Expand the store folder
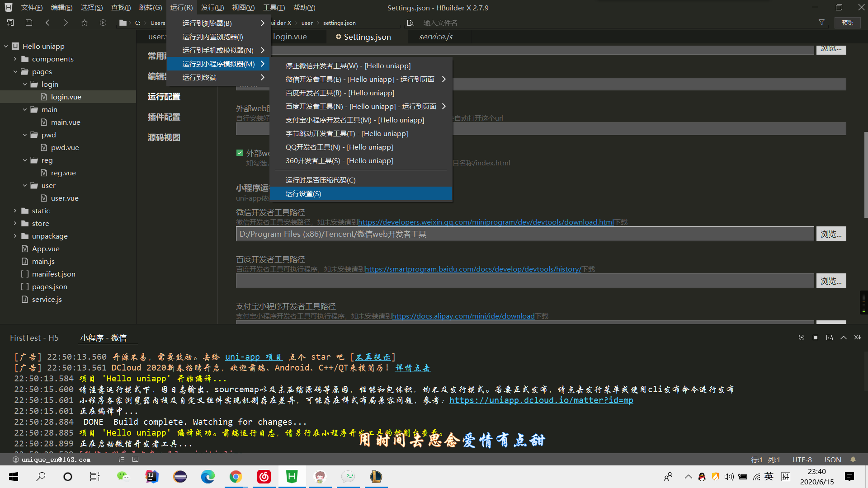The height and width of the screenshot is (488, 868). [x=15, y=223]
